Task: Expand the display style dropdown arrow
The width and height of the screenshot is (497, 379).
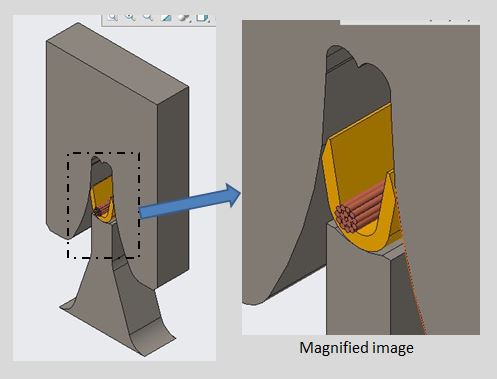Action: 191,21
